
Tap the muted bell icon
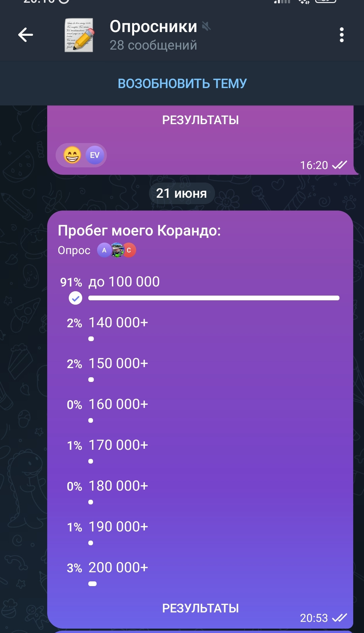tap(206, 26)
